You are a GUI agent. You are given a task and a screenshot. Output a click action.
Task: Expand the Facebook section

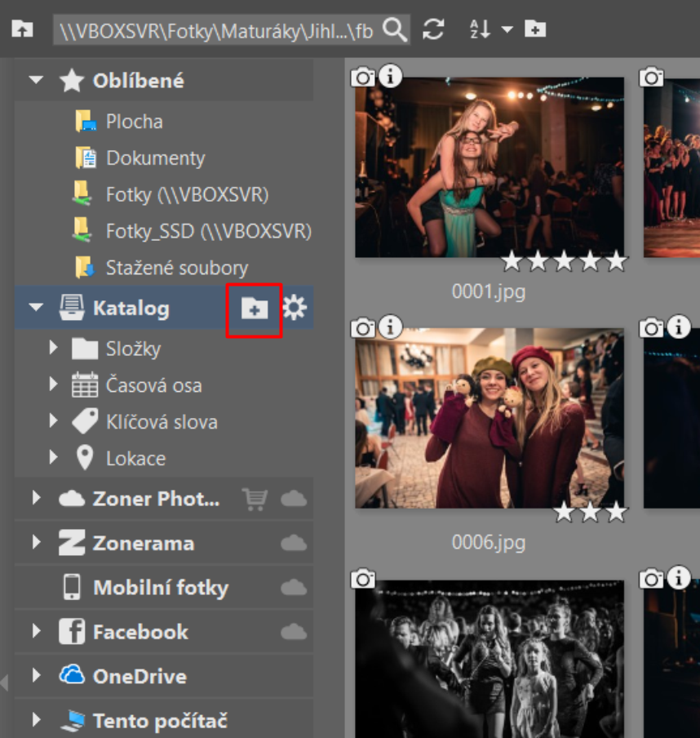point(36,631)
